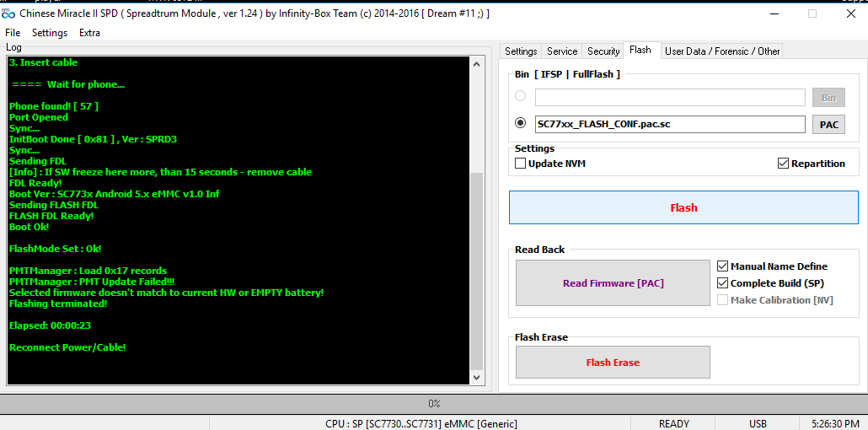
Task: Click the 'Phone found! [ 57 ]' log line
Action: point(54,106)
